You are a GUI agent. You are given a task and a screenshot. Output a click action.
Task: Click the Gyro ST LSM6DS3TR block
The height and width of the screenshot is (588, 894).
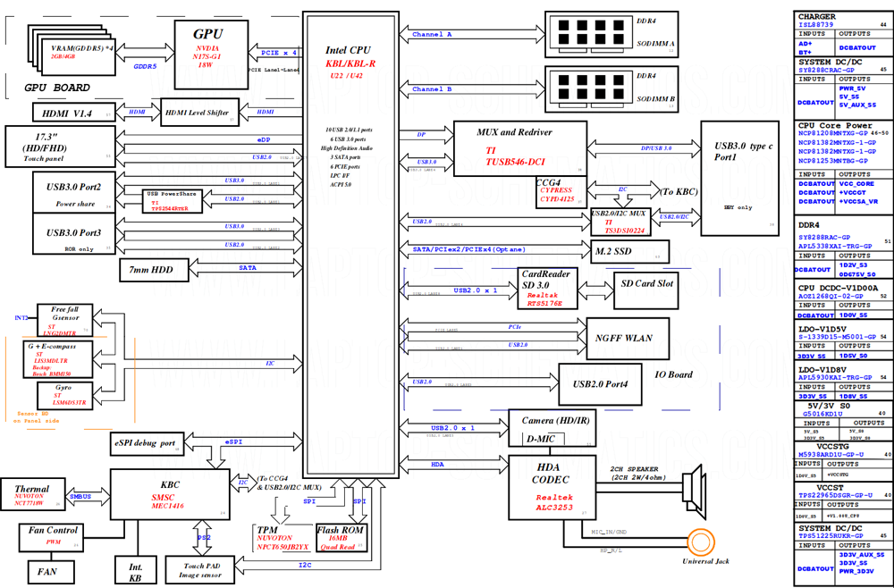pos(65,396)
